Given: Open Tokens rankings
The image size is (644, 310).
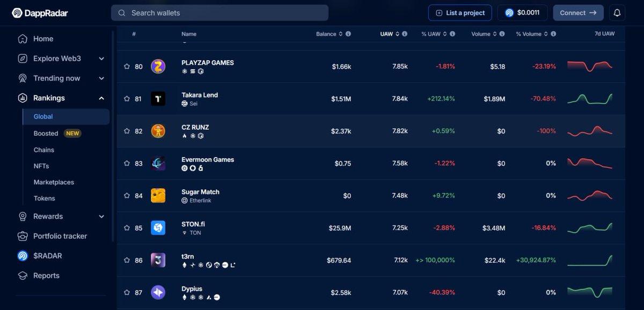Looking at the screenshot, I should coord(45,198).
